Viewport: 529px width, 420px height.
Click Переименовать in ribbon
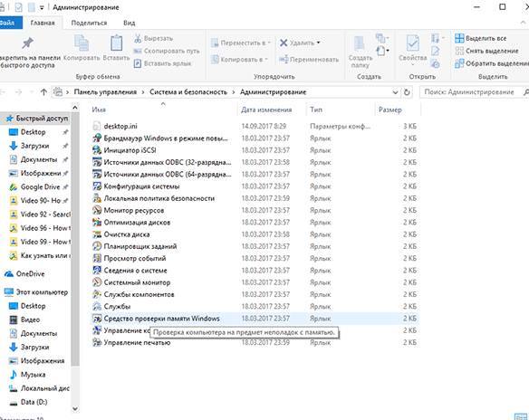[309, 60]
